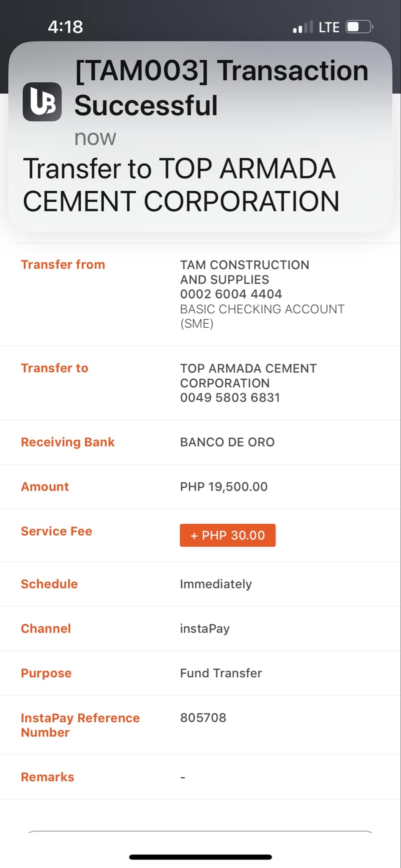Open the Transaction Successful notification title
Viewport: 401px width, 868px height.
pyautogui.click(x=221, y=88)
